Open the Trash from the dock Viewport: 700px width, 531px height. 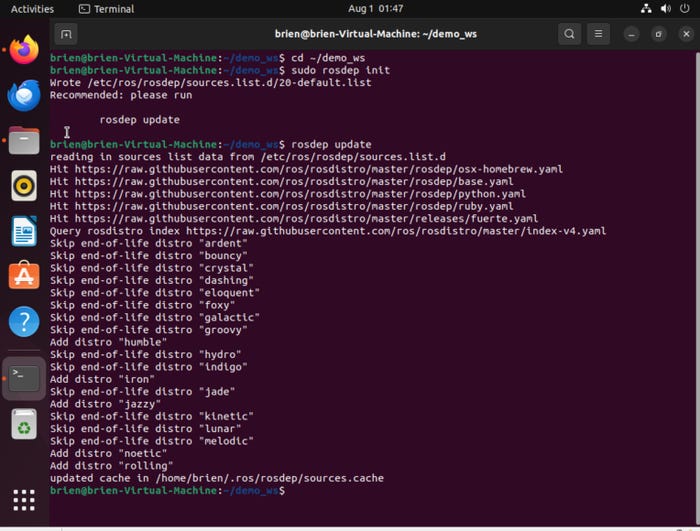click(x=24, y=426)
